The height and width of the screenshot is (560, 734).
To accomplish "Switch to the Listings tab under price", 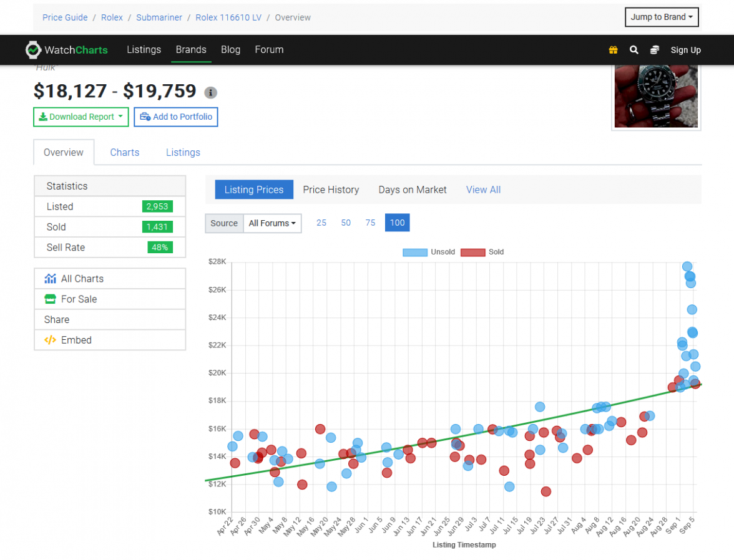I will click(183, 153).
